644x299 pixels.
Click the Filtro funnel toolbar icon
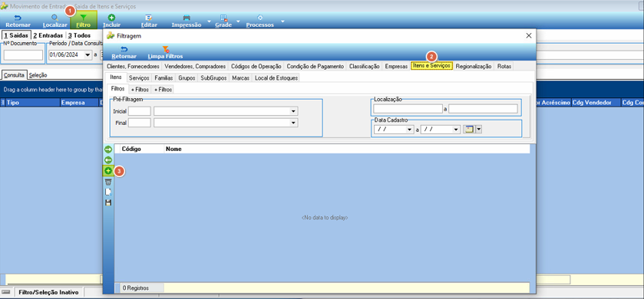(x=84, y=21)
